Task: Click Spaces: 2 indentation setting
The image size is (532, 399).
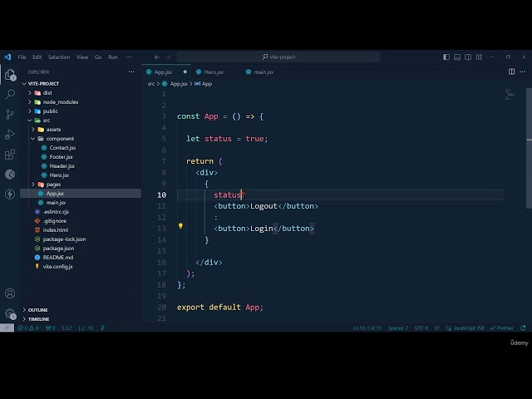Action: coord(398,328)
